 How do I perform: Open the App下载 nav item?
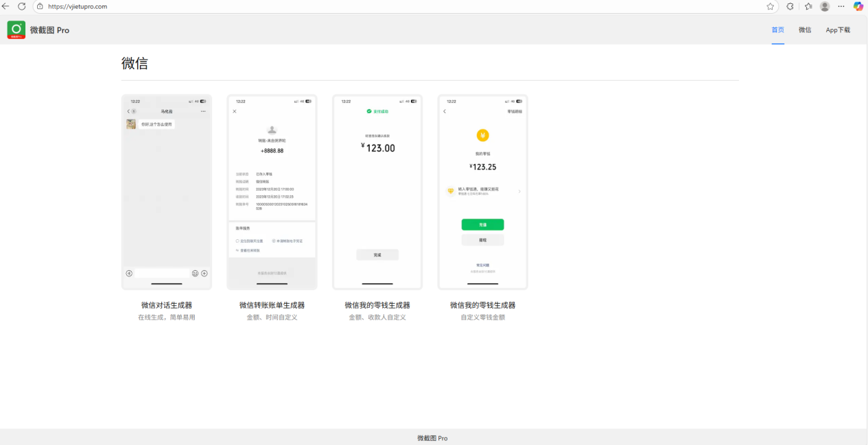[838, 30]
